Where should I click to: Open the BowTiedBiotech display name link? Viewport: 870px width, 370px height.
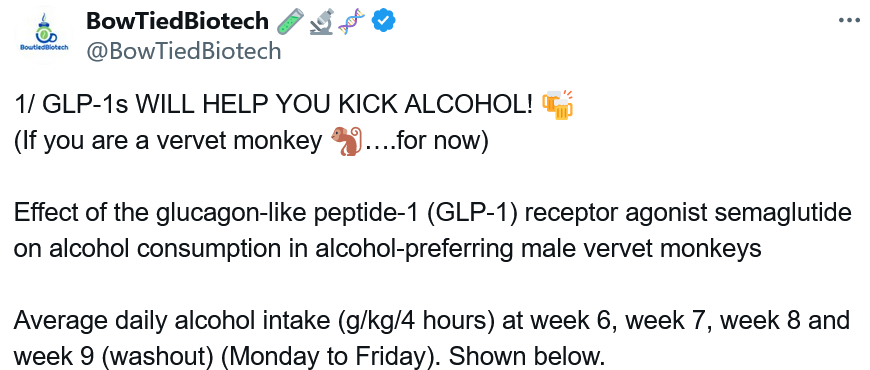(x=178, y=22)
